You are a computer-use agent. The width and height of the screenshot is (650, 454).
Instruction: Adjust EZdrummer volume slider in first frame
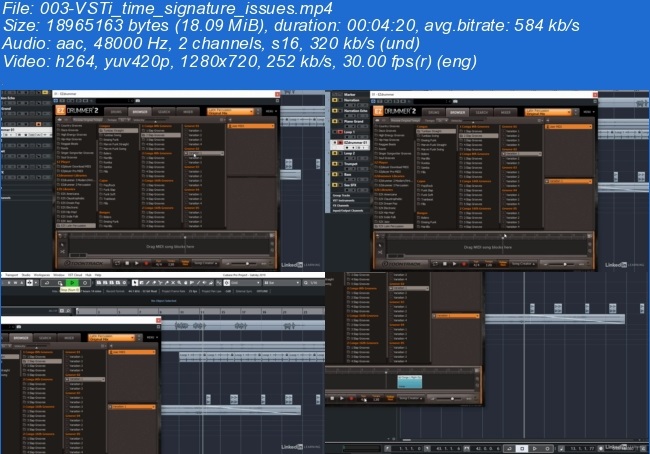coord(247,264)
